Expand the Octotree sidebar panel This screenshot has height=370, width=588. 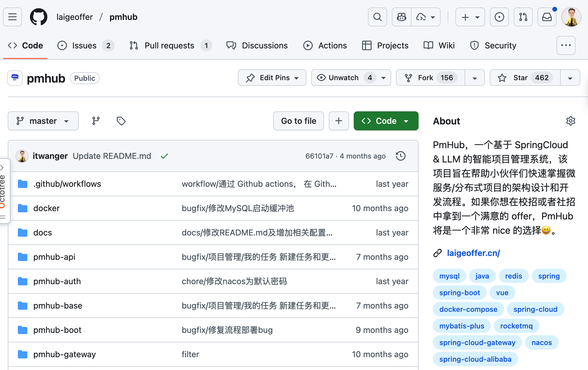pyautogui.click(x=2, y=167)
